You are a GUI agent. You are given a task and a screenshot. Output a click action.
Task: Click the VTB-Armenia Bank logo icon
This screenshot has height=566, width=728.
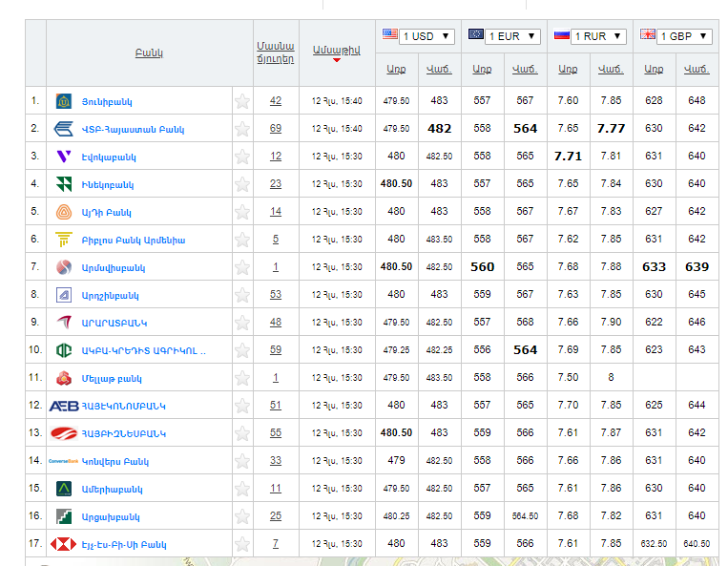64,129
